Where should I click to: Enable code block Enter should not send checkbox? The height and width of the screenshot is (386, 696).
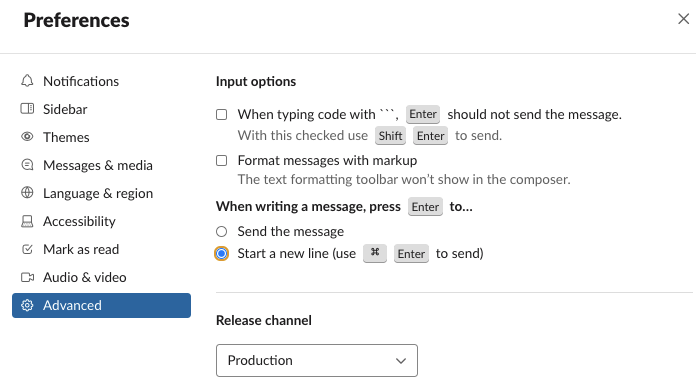tap(221, 115)
